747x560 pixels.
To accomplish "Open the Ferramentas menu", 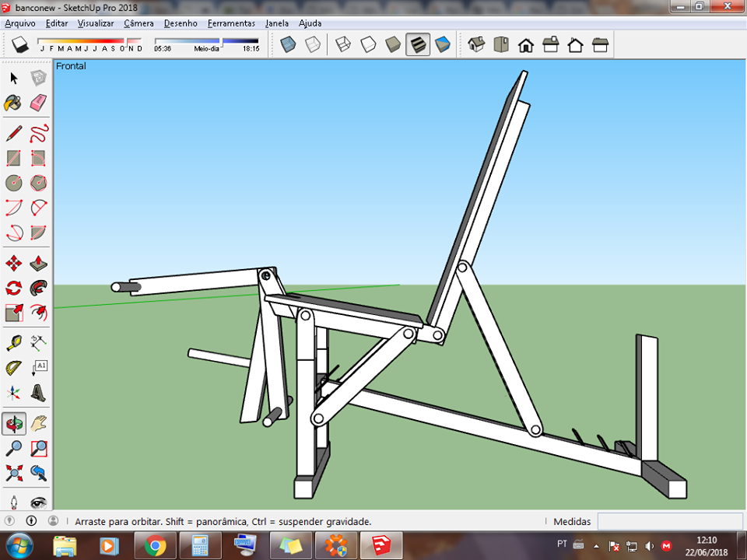I will click(x=231, y=23).
